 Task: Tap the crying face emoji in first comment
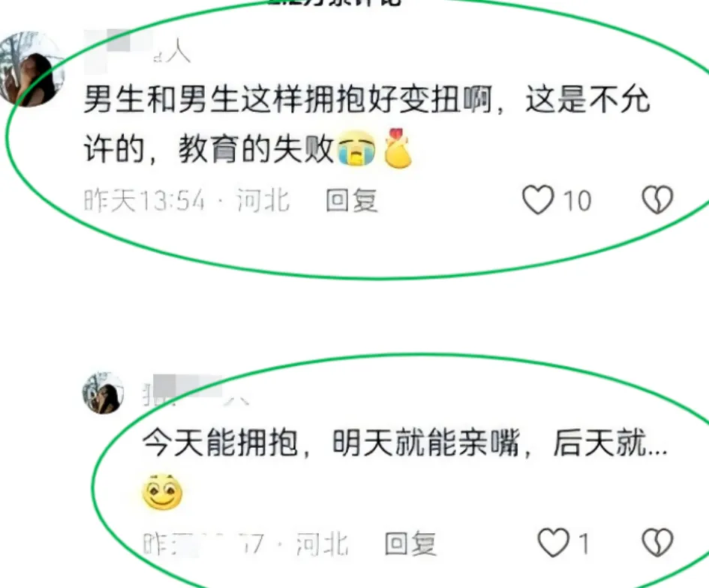tap(357, 148)
